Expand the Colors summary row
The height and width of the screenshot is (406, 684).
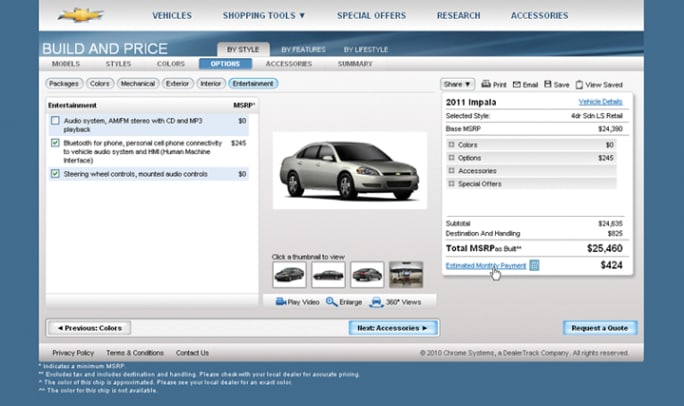click(452, 145)
